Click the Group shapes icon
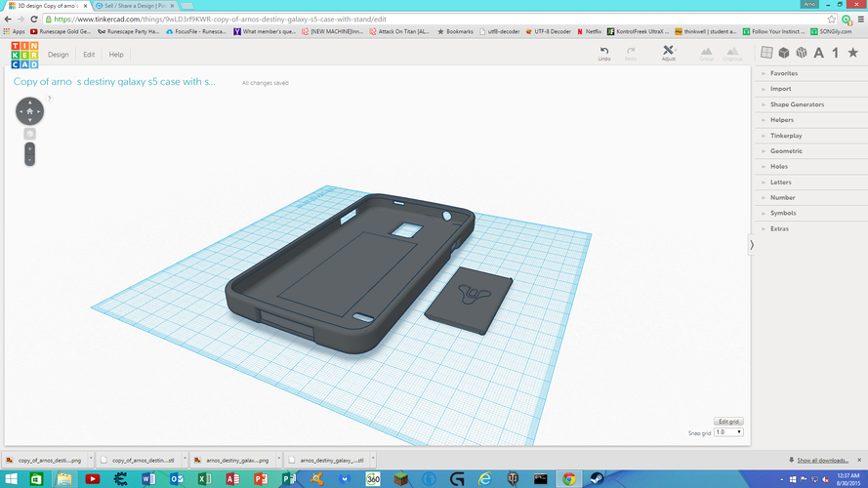Image resolution: width=868 pixels, height=488 pixels. coord(706,54)
